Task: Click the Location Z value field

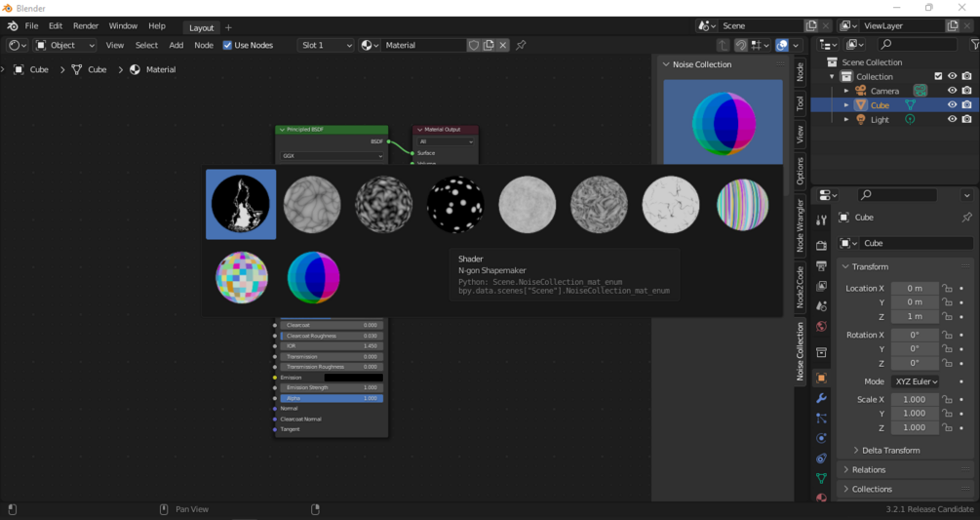Action: tap(915, 316)
